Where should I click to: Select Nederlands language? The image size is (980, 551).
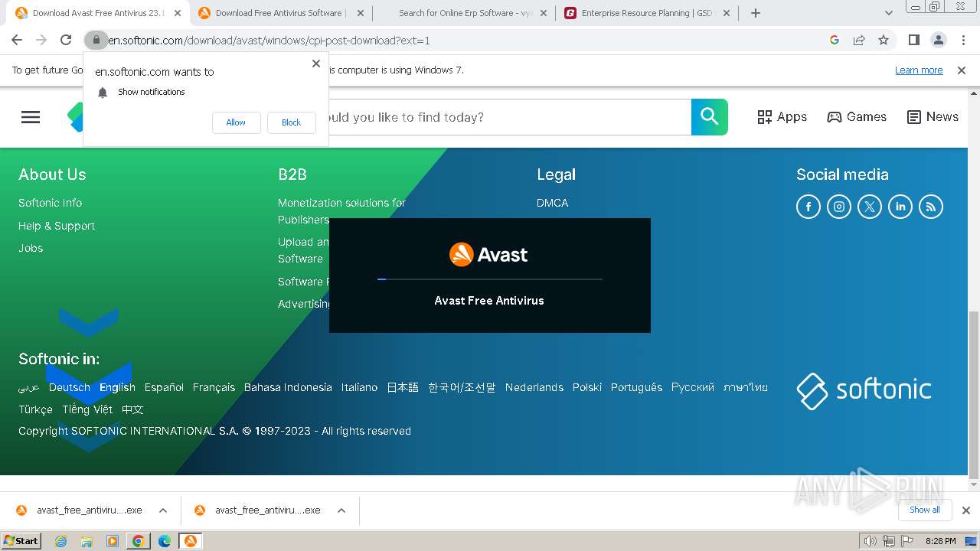point(534,387)
